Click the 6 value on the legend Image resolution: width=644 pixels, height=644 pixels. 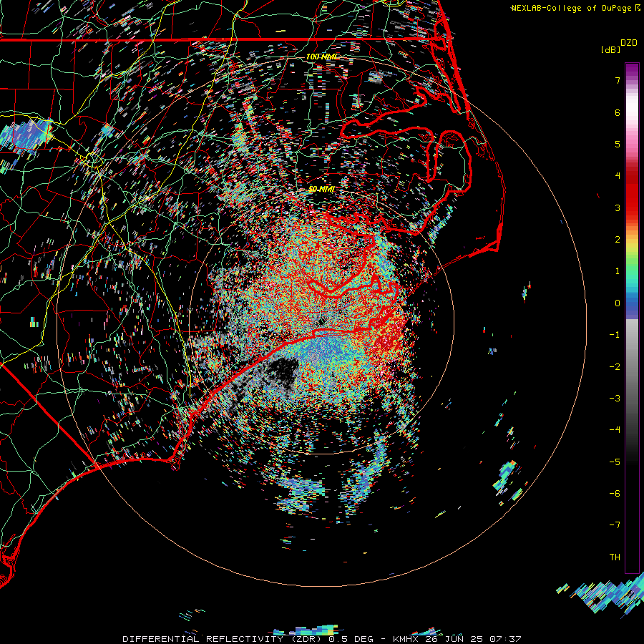coord(618,112)
